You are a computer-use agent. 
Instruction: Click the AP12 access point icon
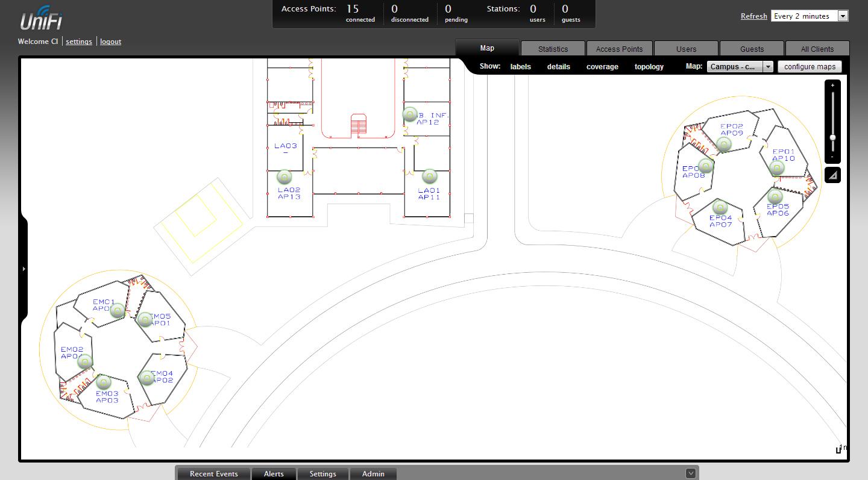click(x=410, y=114)
